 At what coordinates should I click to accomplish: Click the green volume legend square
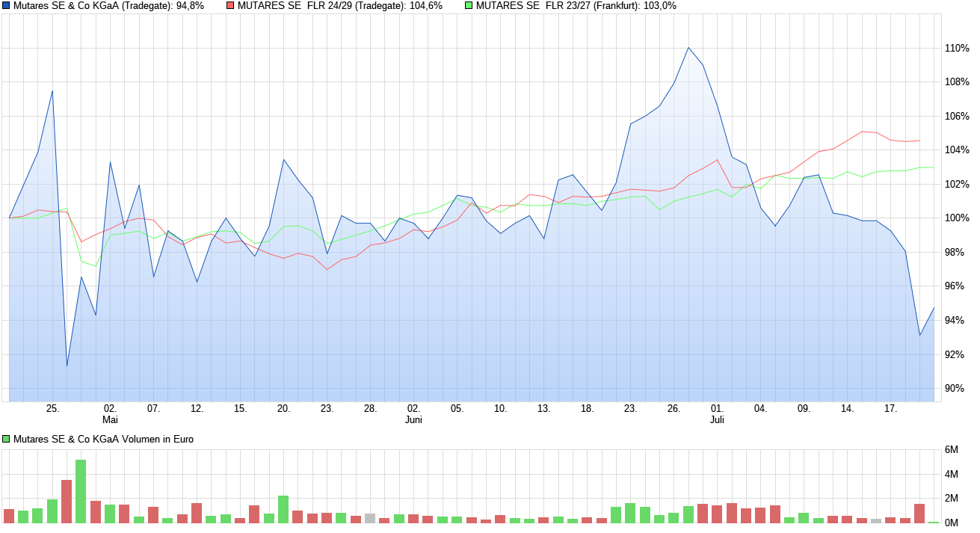(x=6, y=438)
